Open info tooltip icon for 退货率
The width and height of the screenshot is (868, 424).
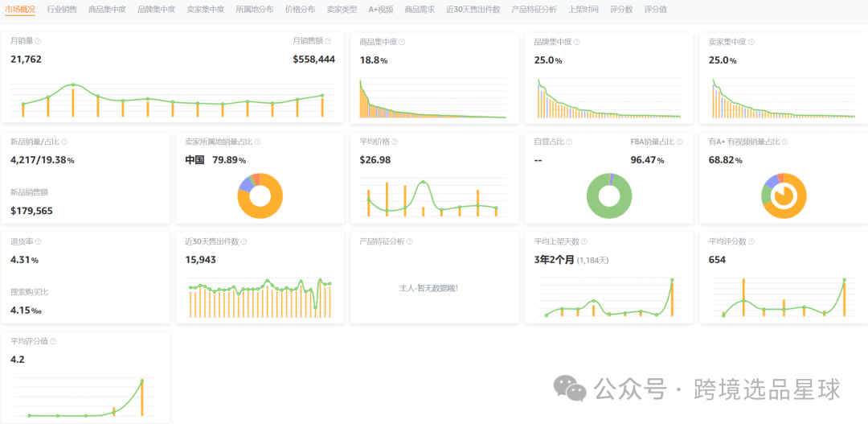(39, 241)
